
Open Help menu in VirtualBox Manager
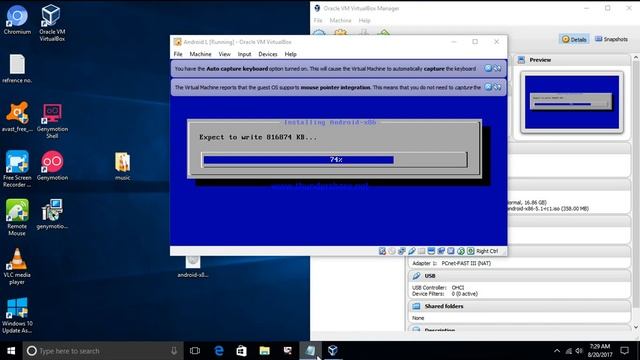click(364, 20)
